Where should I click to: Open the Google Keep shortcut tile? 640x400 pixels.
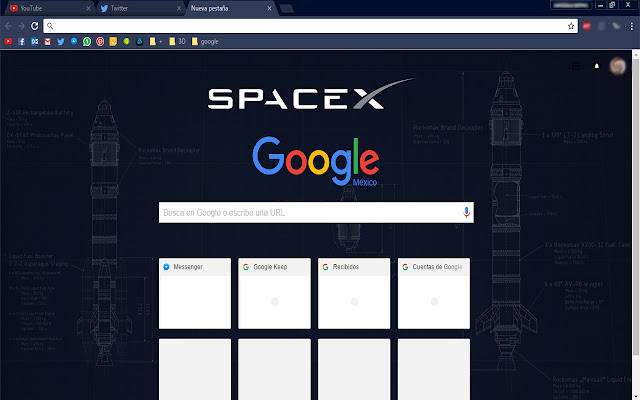[274, 293]
